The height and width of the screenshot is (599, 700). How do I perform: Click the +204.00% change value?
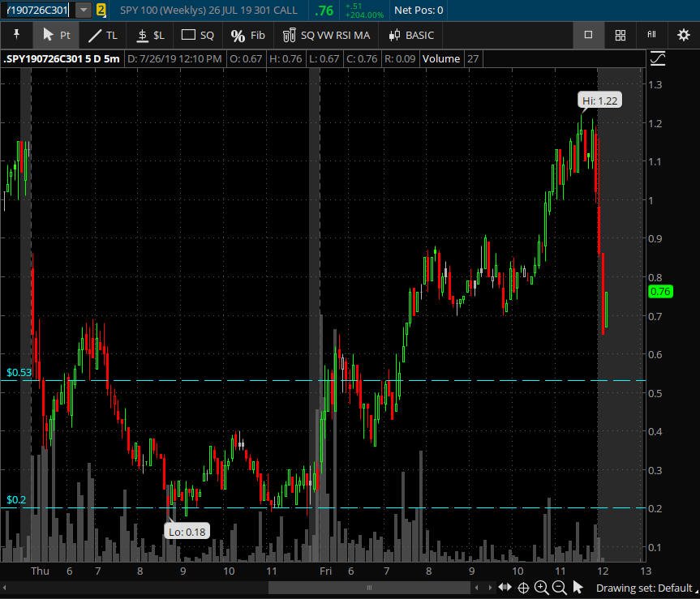364,15
